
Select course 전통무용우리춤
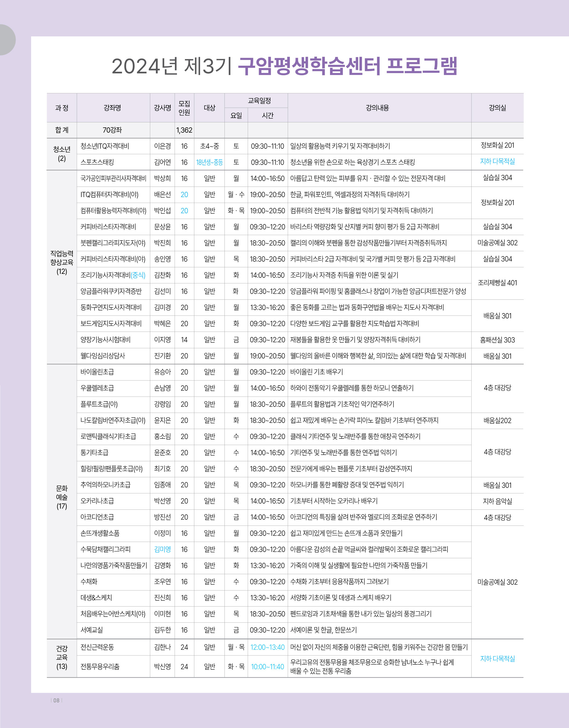point(100,667)
